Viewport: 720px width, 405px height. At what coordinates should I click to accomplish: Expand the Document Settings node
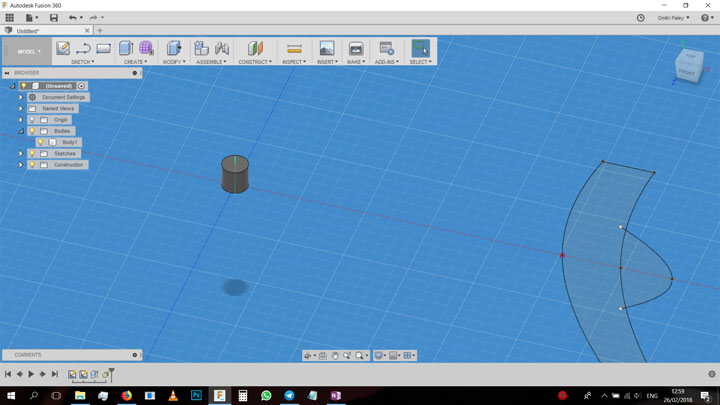[x=21, y=97]
